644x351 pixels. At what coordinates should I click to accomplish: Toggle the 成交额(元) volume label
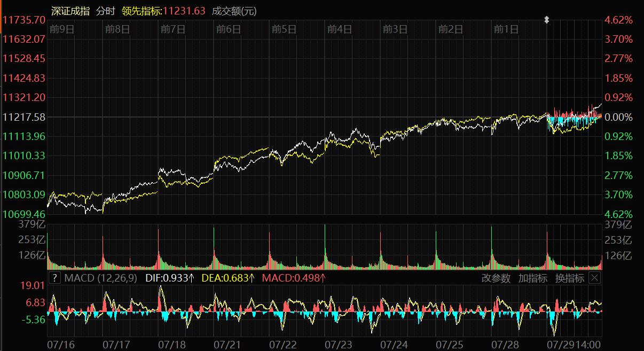(x=234, y=11)
